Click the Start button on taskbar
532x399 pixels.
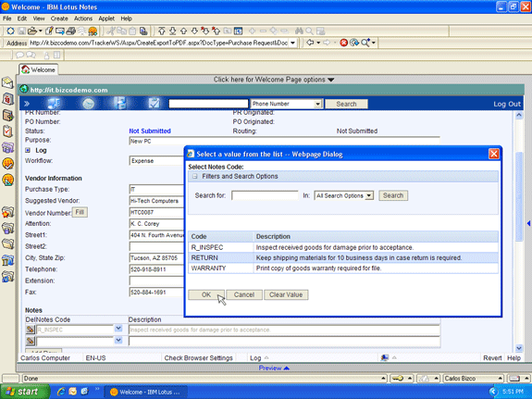coord(24,392)
